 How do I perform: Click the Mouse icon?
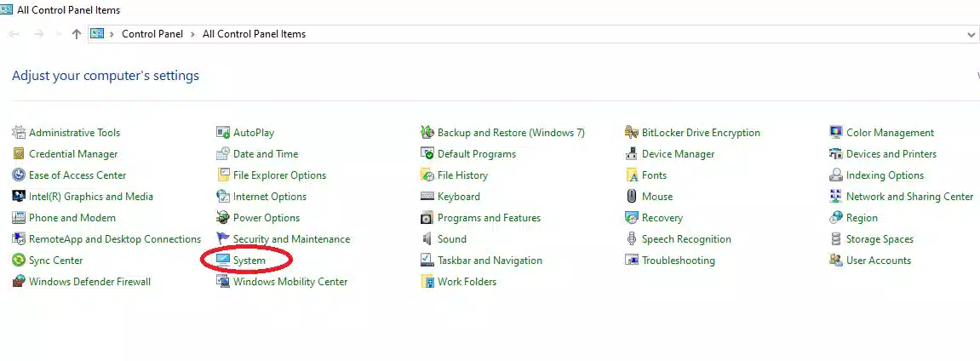click(632, 197)
